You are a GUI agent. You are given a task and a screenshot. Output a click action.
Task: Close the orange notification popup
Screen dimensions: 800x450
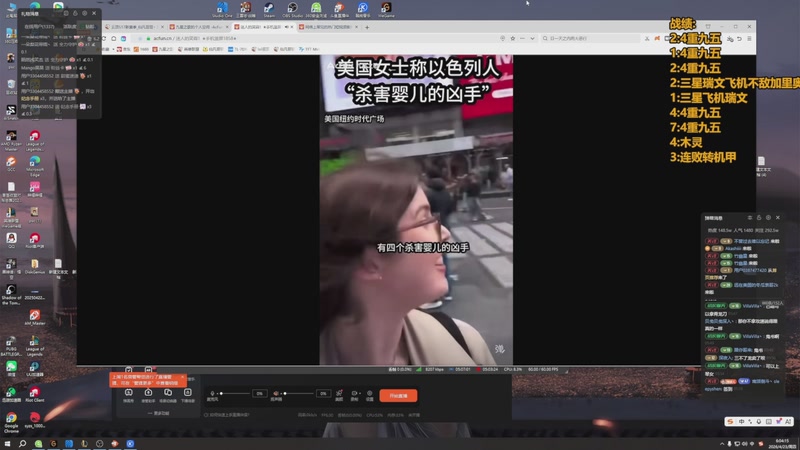point(182,377)
